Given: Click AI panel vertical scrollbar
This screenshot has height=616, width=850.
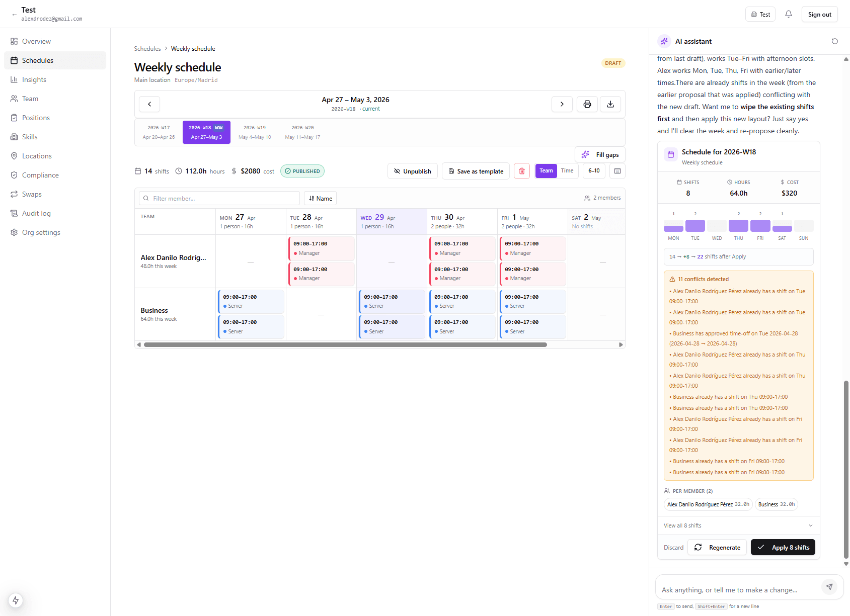Looking at the screenshot, I should [846, 470].
